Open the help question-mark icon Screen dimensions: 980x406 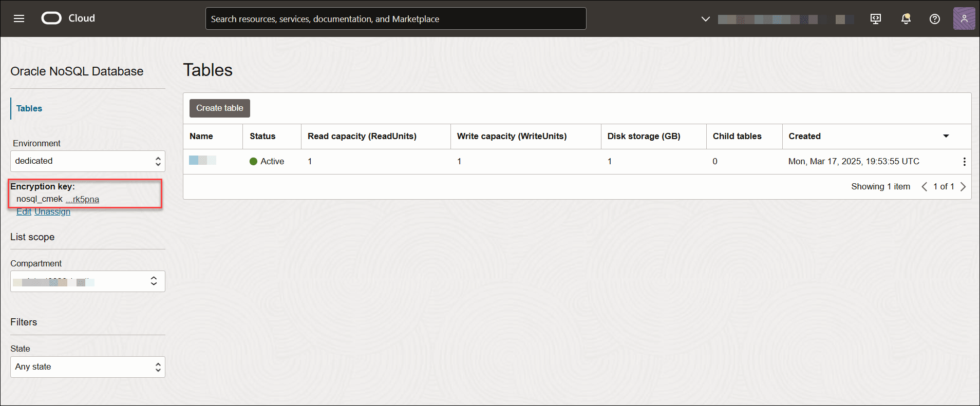coord(935,19)
